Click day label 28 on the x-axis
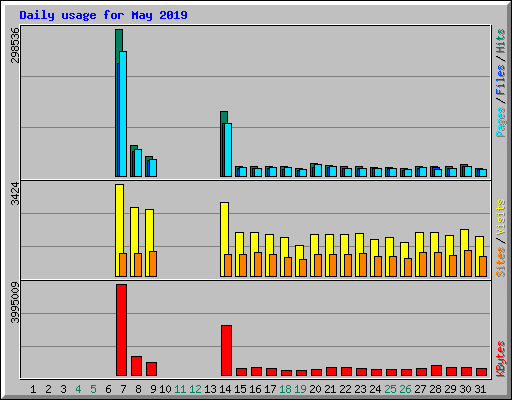Image resolution: width=512 pixels, height=400 pixels. 435,389
